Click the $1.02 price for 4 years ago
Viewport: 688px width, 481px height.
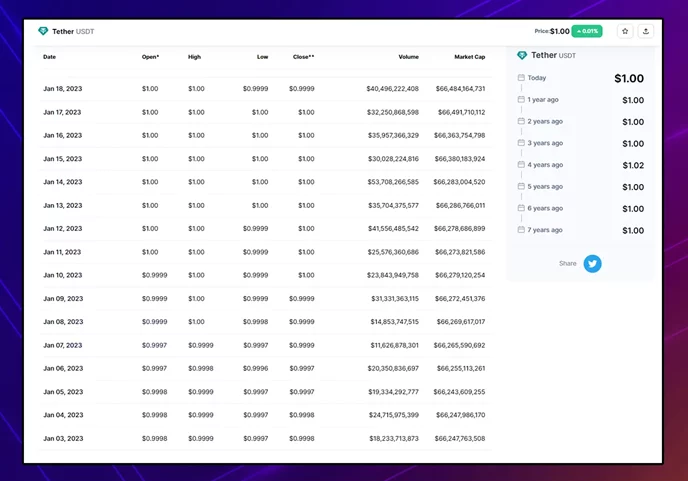pos(633,165)
